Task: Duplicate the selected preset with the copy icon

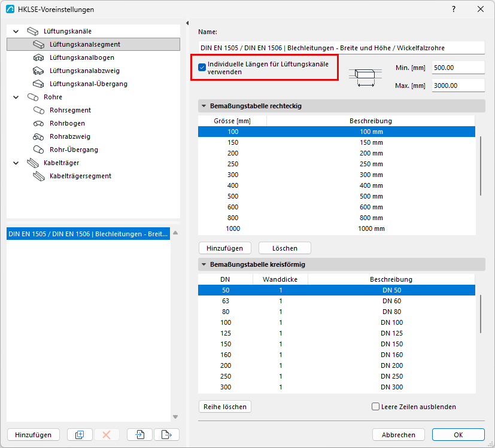Action: pyautogui.click(x=80, y=435)
